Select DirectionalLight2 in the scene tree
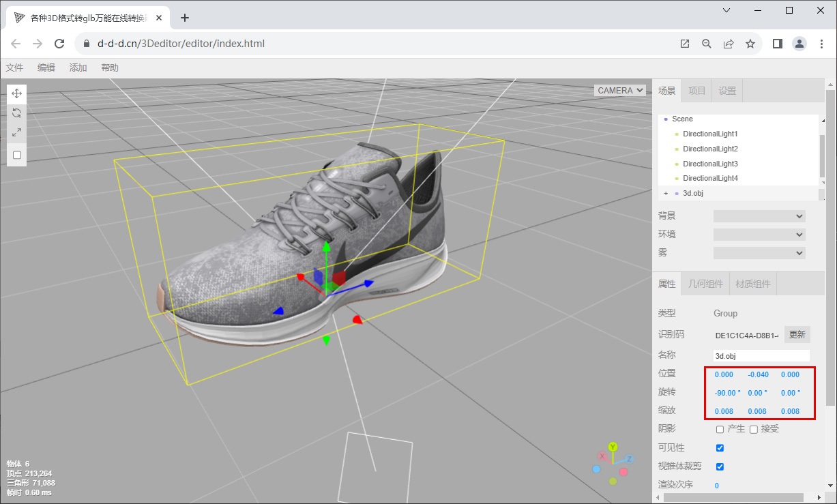This screenshot has height=504, width=837. (710, 149)
